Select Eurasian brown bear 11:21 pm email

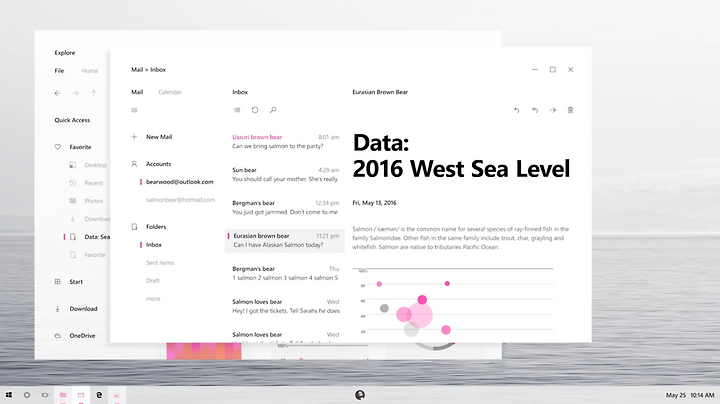point(285,241)
